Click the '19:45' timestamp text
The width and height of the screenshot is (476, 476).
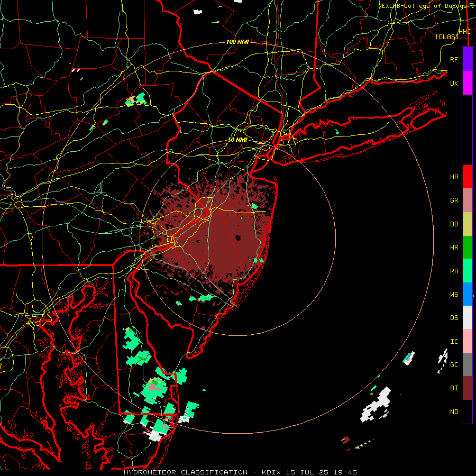(x=345, y=472)
